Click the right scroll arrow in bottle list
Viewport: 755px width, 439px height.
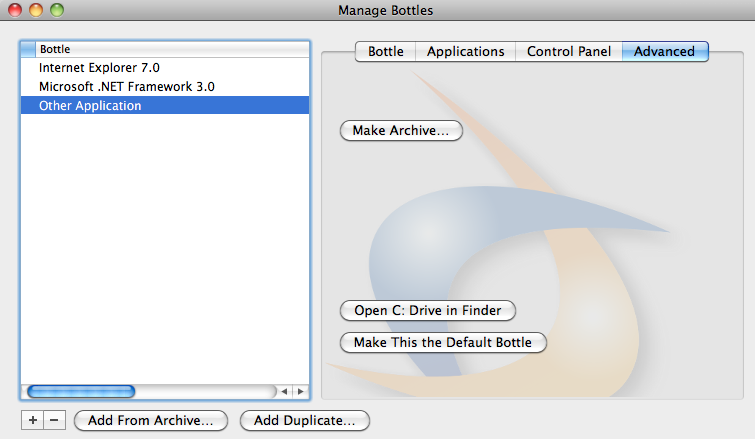(301, 391)
